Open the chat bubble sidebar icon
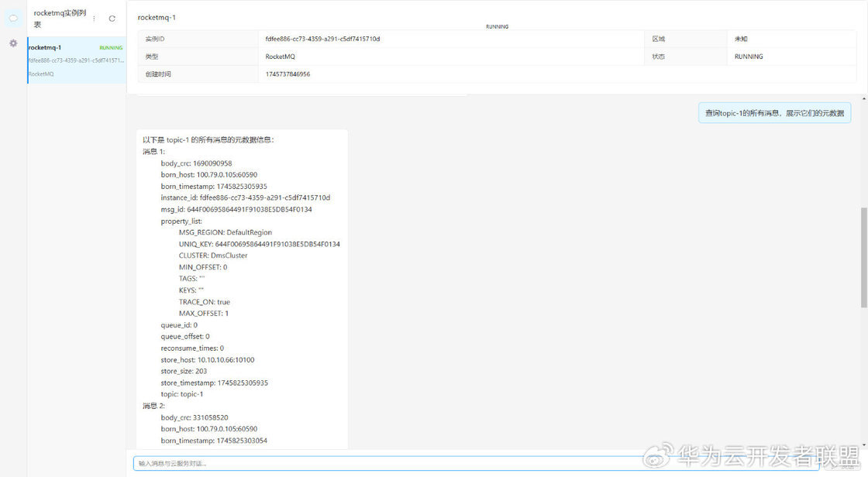868x477 pixels. click(x=13, y=19)
